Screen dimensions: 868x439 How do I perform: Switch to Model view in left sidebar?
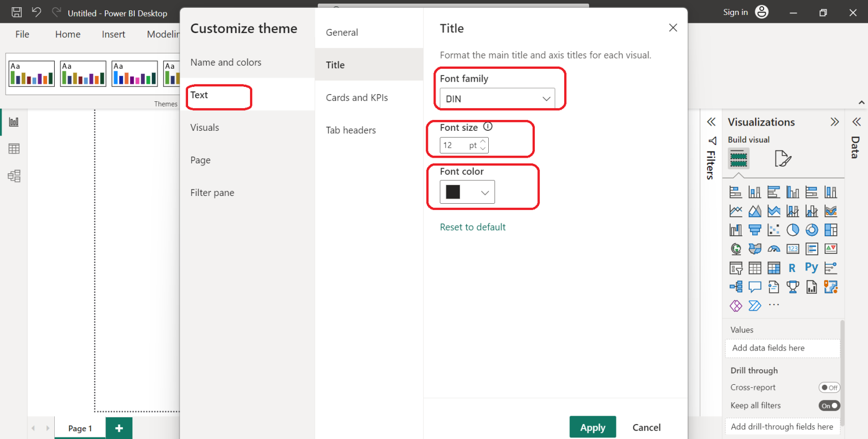tap(14, 176)
